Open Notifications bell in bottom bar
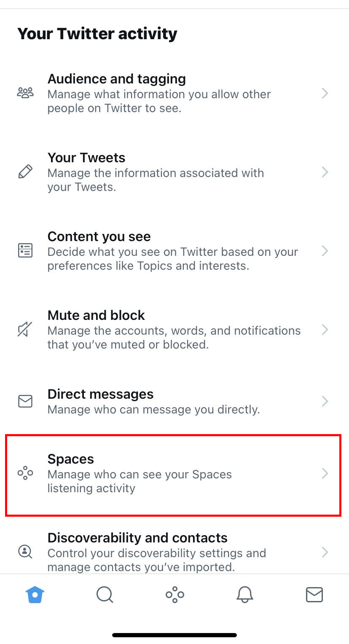Image resolution: width=349 pixels, height=644 pixels. coord(244,595)
